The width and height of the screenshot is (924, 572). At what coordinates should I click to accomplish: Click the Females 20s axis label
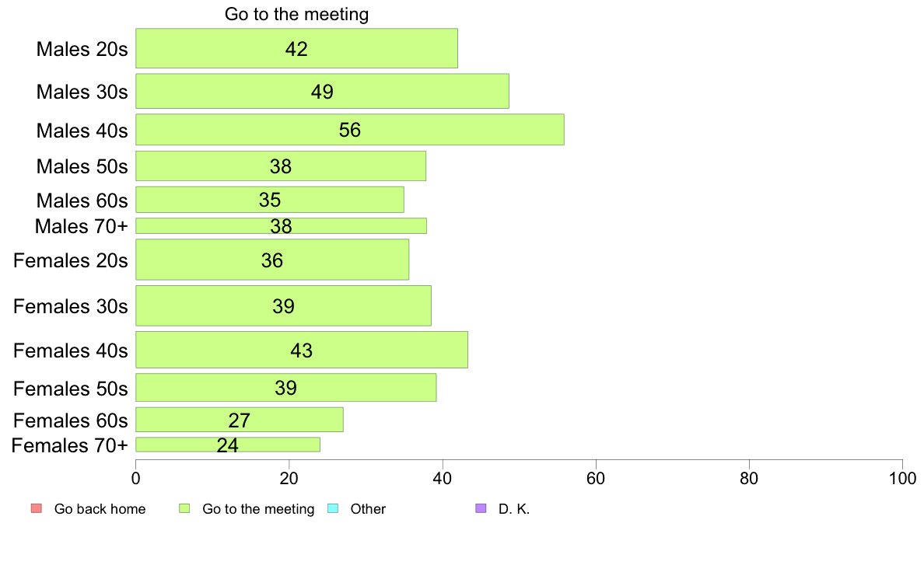[70, 260]
